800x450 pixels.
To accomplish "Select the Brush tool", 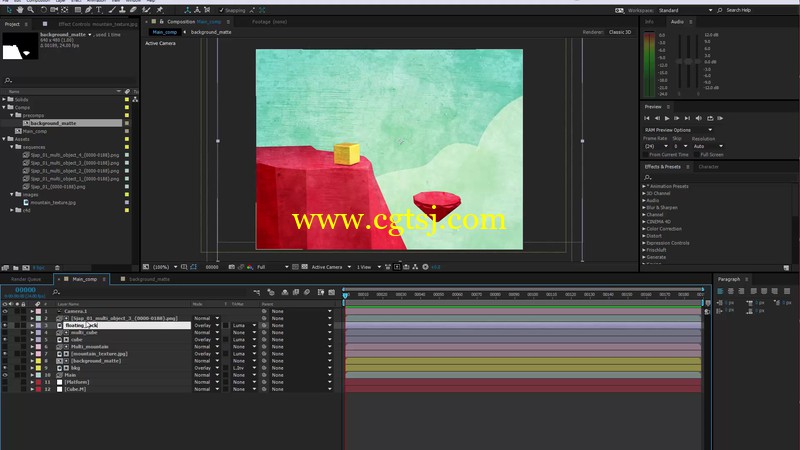I will coord(112,10).
